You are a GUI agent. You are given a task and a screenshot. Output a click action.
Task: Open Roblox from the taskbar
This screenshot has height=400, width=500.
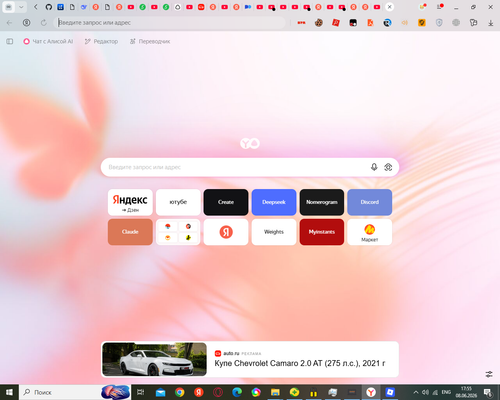(x=390, y=392)
